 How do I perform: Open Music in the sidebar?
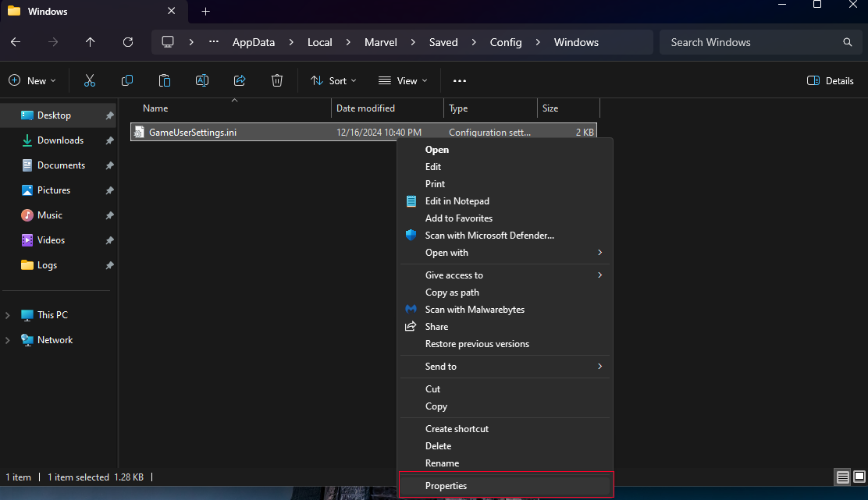pyautogui.click(x=50, y=215)
